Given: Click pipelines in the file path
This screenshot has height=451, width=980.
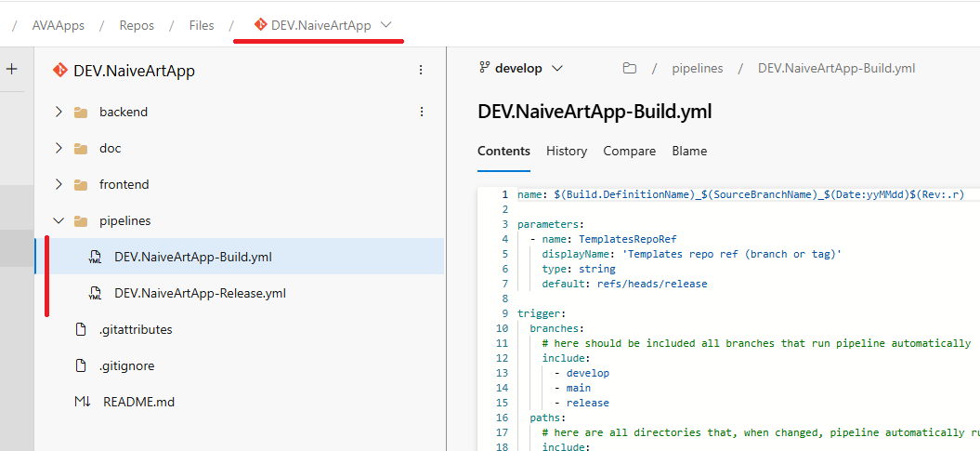Looking at the screenshot, I should (698, 68).
